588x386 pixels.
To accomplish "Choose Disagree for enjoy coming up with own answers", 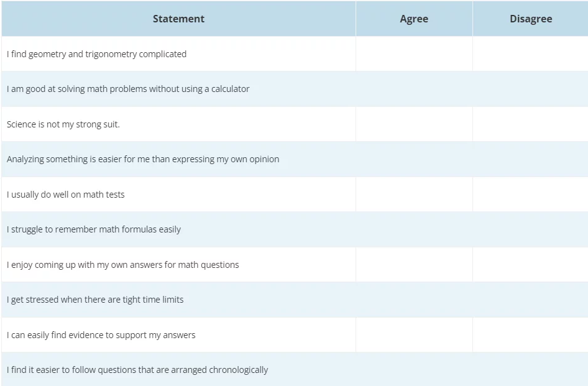I will (x=530, y=264).
